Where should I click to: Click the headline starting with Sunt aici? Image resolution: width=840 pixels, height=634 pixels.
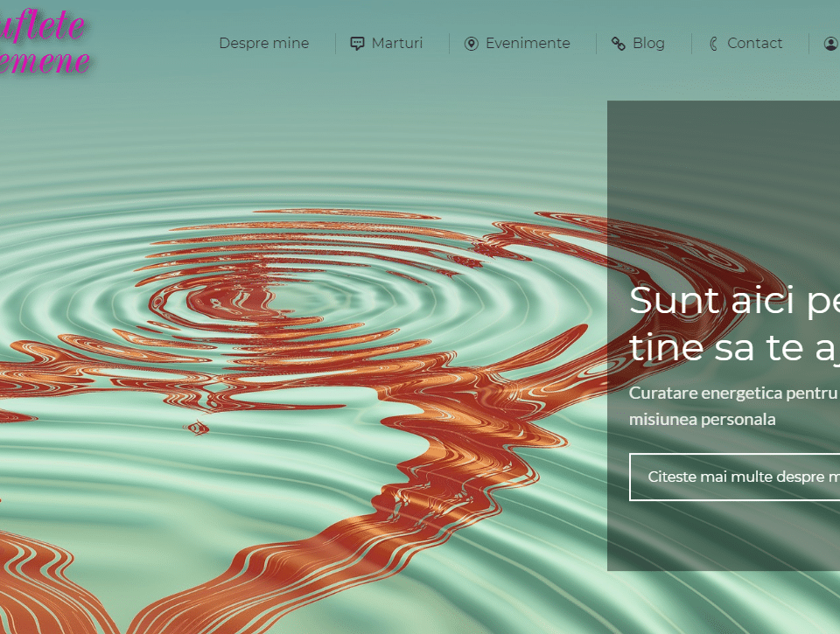click(x=733, y=301)
